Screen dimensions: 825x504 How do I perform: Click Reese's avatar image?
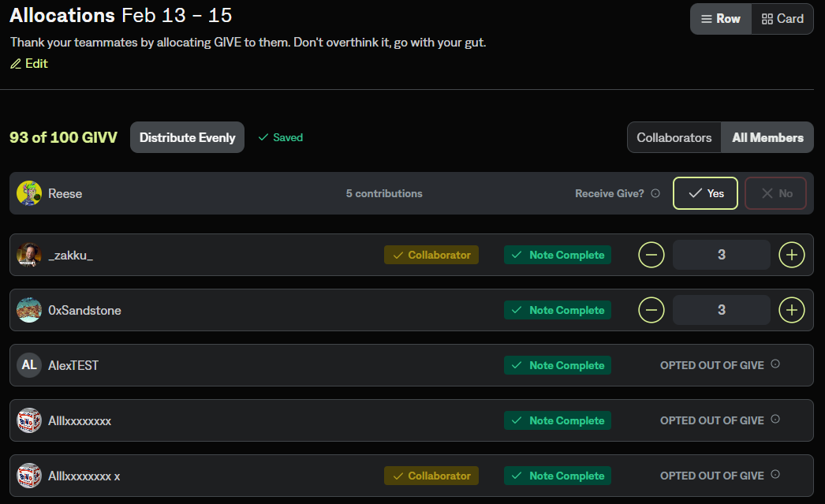pos(29,193)
